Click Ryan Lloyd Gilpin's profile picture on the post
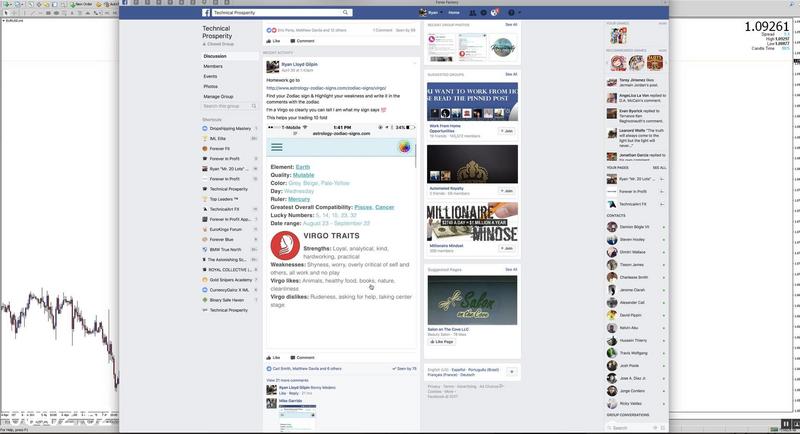The image size is (800, 434). click(272, 67)
